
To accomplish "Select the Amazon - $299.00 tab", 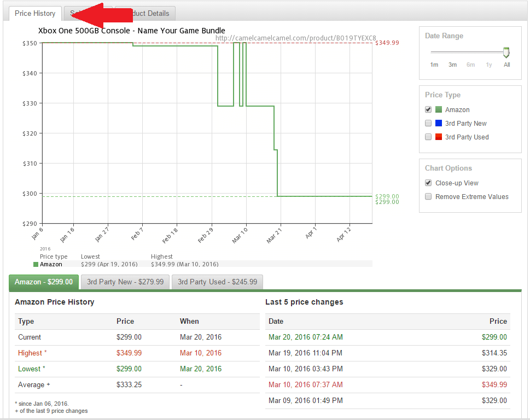I will [44, 282].
